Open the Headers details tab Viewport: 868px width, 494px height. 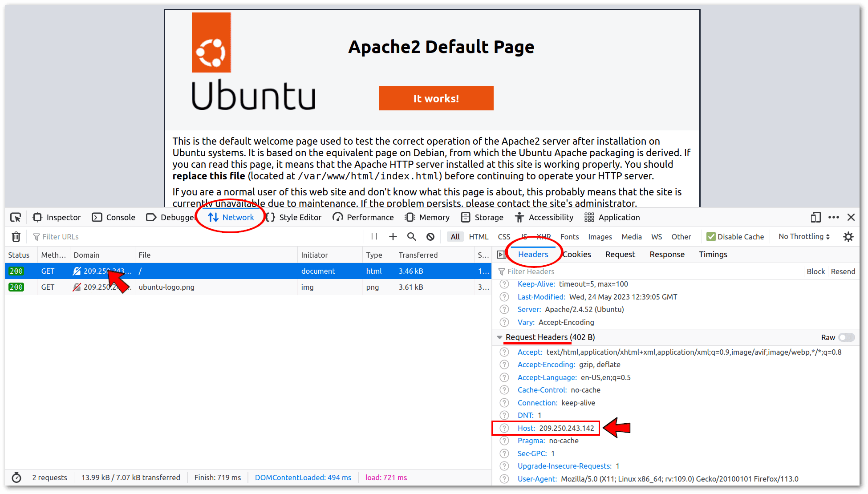533,255
